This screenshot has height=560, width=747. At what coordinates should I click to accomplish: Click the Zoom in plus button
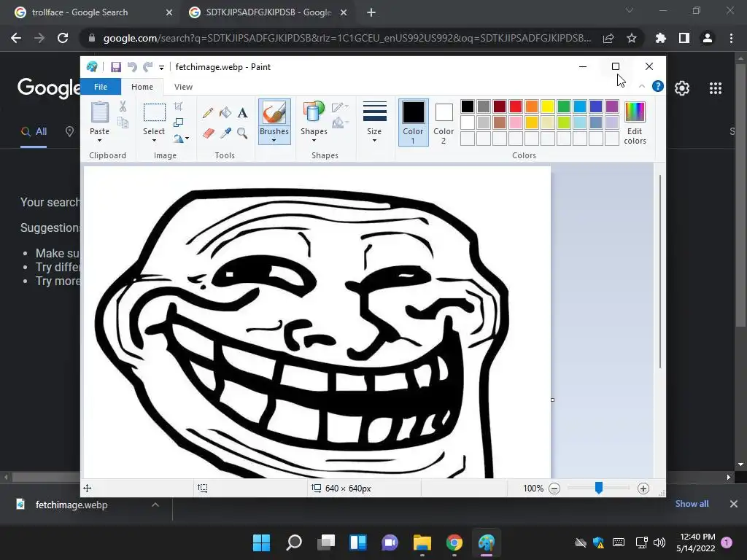643,489
